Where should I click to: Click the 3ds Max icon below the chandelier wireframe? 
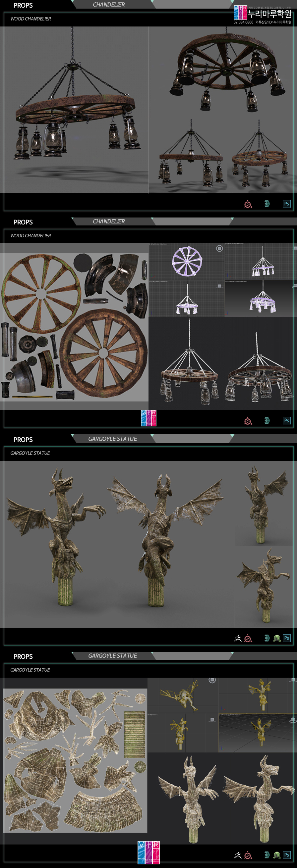tap(267, 420)
